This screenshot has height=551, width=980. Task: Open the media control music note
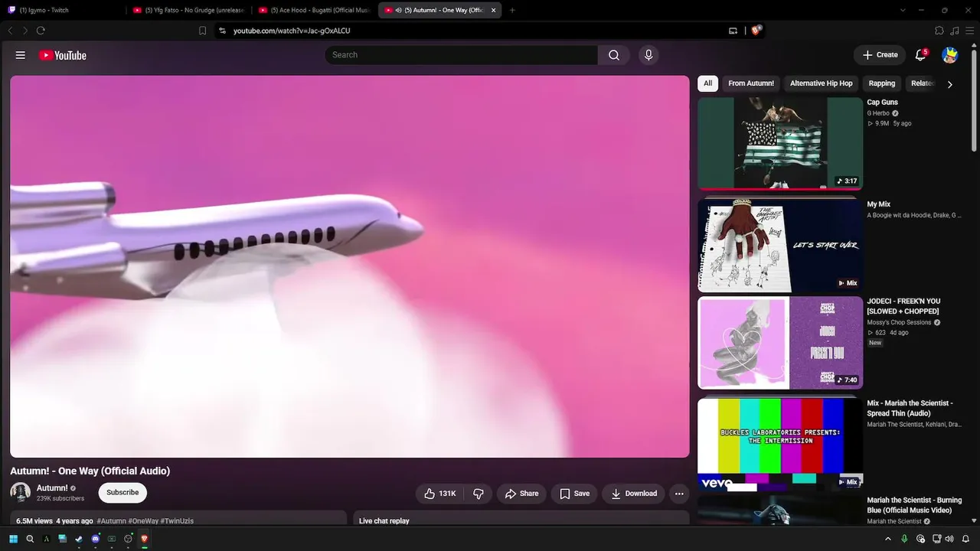pyautogui.click(x=954, y=31)
